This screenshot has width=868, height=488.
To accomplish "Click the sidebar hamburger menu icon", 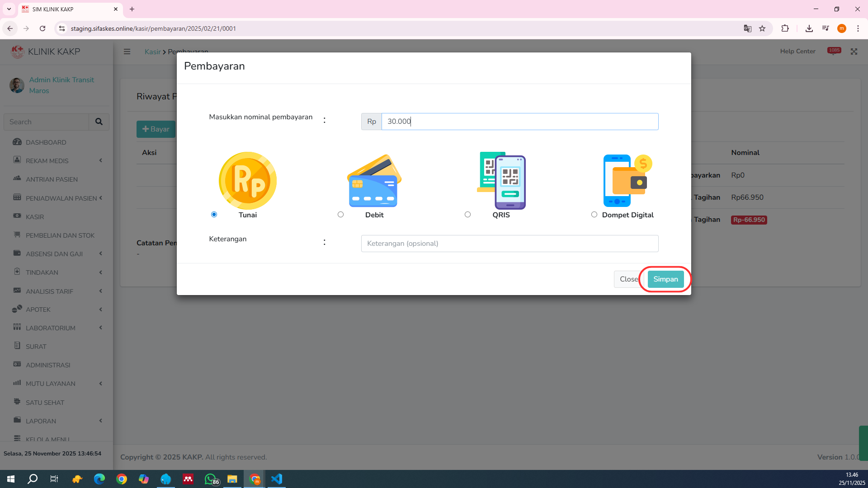I will coord(127,52).
